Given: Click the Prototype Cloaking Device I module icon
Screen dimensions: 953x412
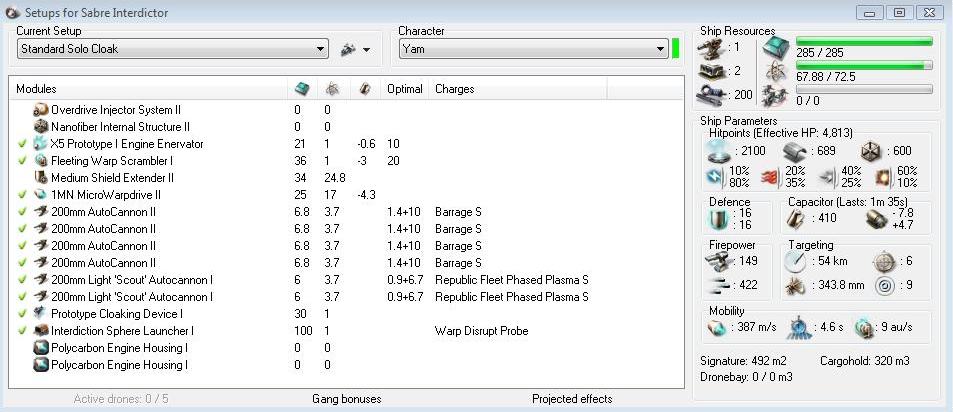Looking at the screenshot, I should 41,314.
